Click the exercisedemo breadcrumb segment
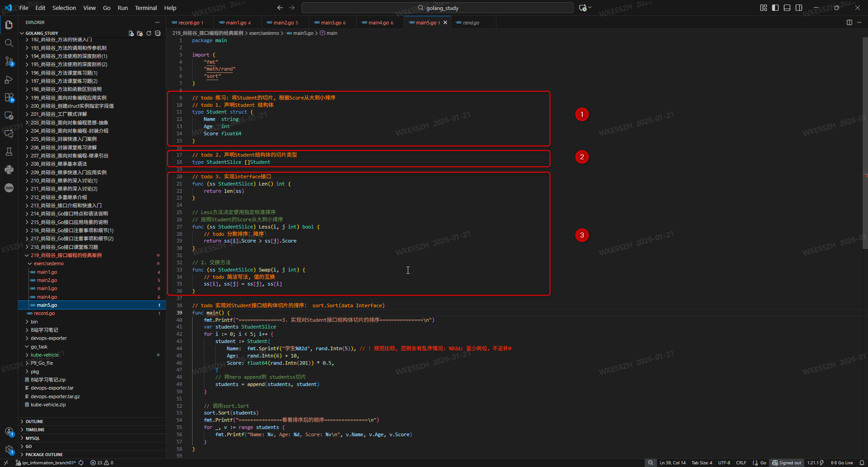868x467 pixels. pos(264,33)
